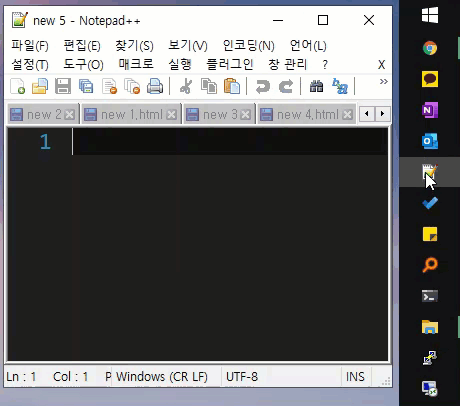
Task: Click the Windows (CR LF) status bar field
Action: (x=162, y=377)
